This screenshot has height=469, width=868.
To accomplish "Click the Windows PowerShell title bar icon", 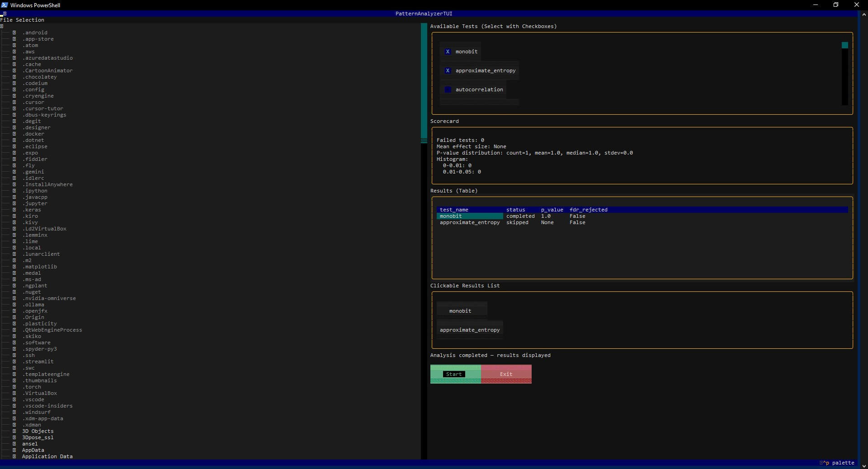I will tap(5, 5).
